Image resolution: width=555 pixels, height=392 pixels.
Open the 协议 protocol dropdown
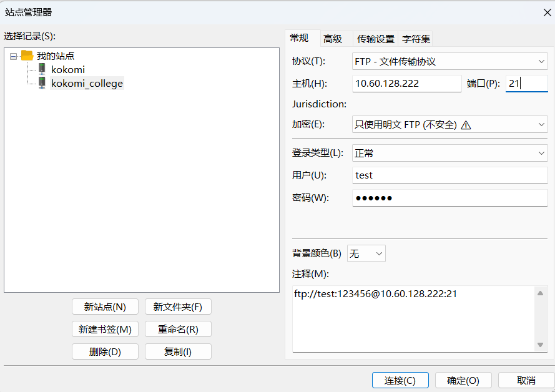541,61
